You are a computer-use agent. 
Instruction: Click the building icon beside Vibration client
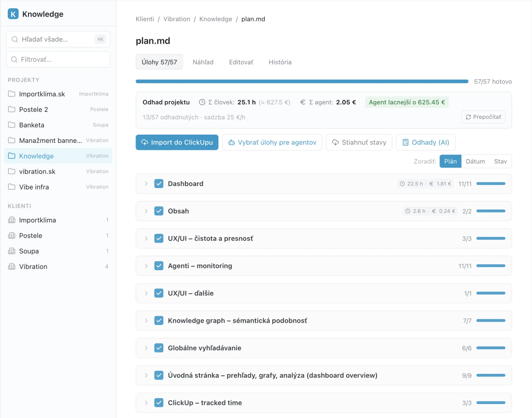[12, 266]
